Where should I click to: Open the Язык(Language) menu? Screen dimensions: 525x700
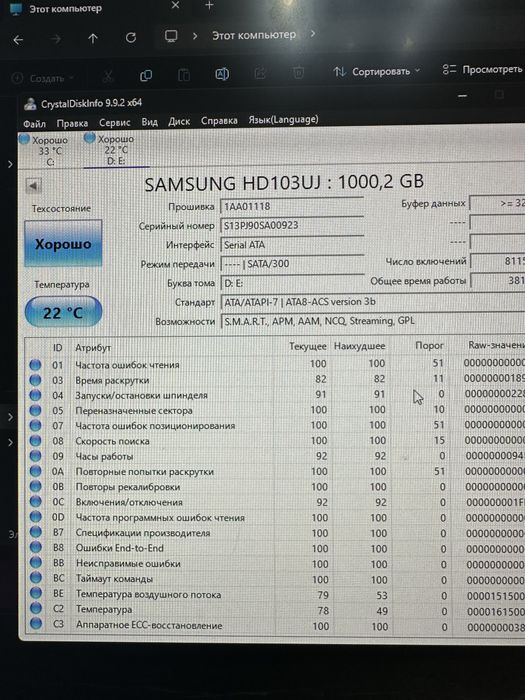pyautogui.click(x=283, y=120)
